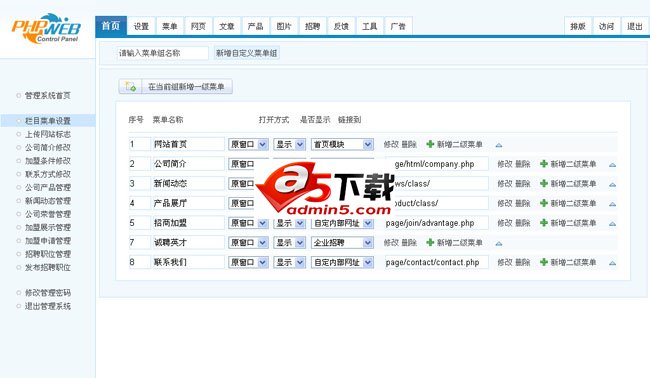Screen dimensions: 650x378
Task: Click green plus icon in 公司简介 row
Action: pos(544,164)
